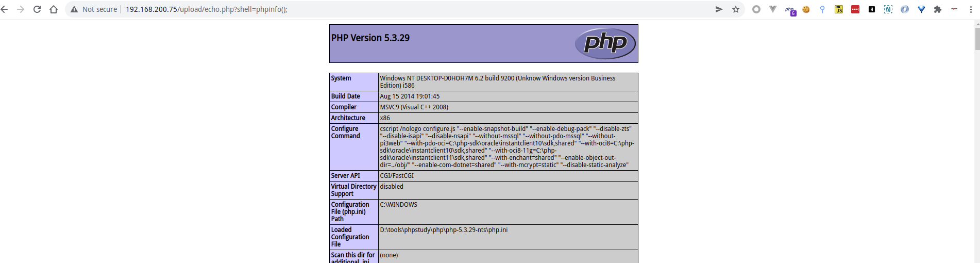The height and width of the screenshot is (263, 980).
Task: Select the D:\tools\phpstudy php.ini path
Action: point(444,230)
